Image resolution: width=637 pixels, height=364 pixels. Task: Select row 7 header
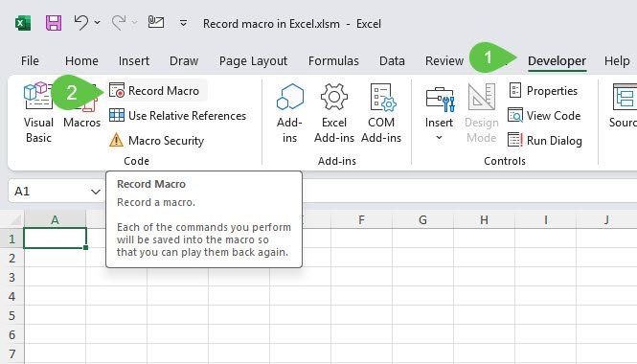point(11,353)
